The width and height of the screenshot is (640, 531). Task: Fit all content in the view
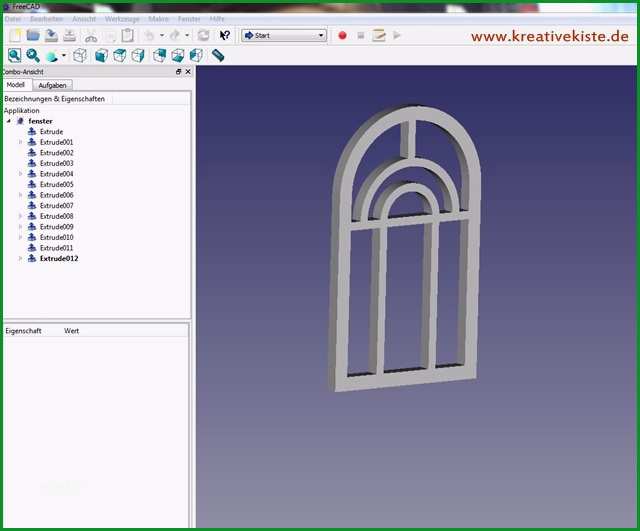tap(15, 56)
